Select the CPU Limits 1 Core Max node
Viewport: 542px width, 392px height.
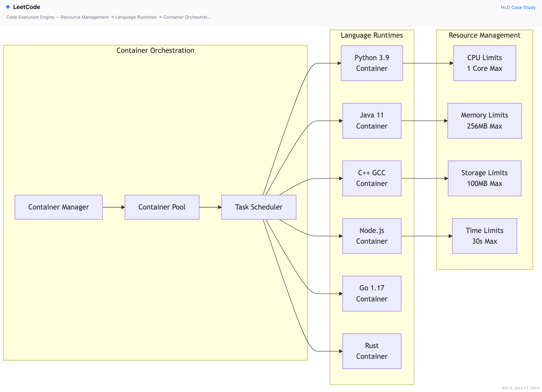tap(485, 63)
